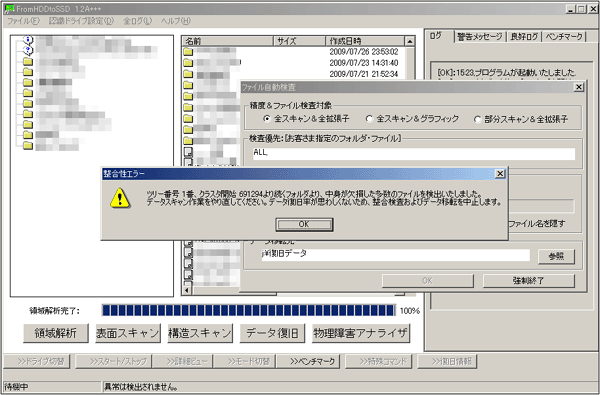The width and height of the screenshot is (600, 395).
Task: Open the 全ログ(L) menu
Action: pos(137,21)
